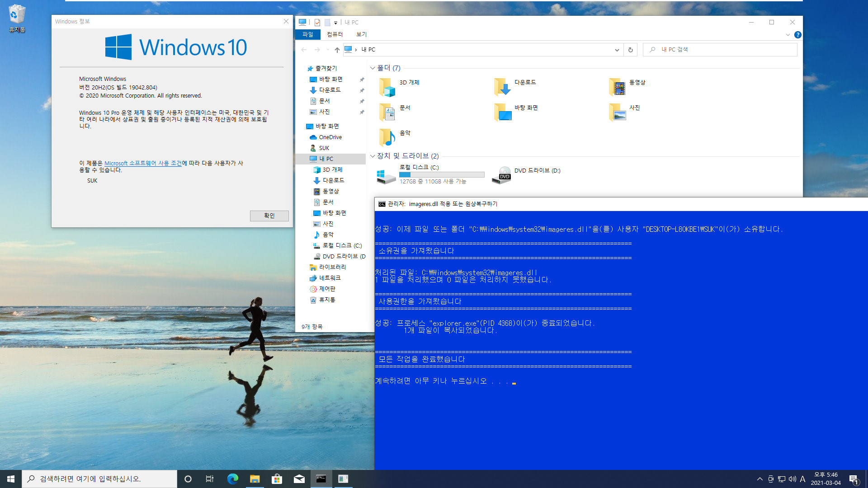Open the 문서 folder in the folder list
The width and height of the screenshot is (868, 488).
(x=395, y=112)
